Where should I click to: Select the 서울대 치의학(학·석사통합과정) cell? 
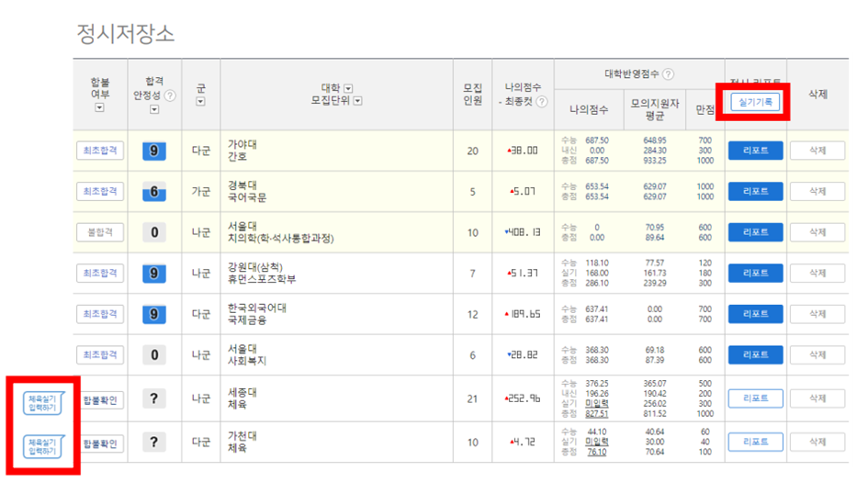(336, 232)
